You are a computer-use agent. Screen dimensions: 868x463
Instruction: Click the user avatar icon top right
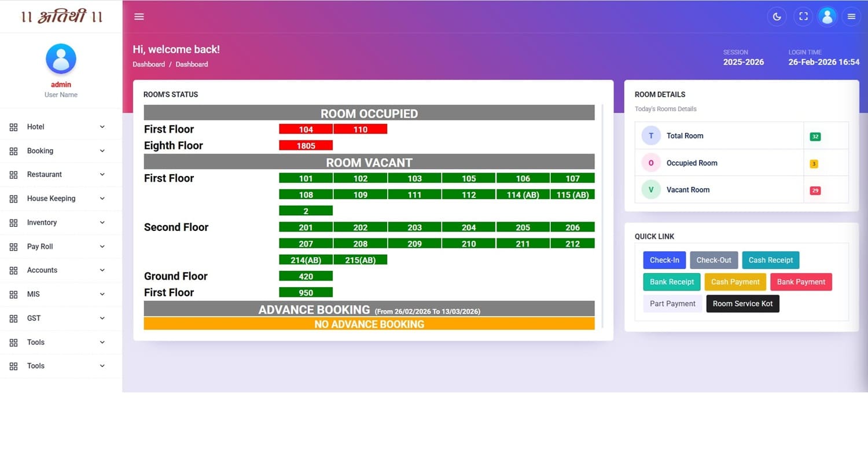(827, 16)
